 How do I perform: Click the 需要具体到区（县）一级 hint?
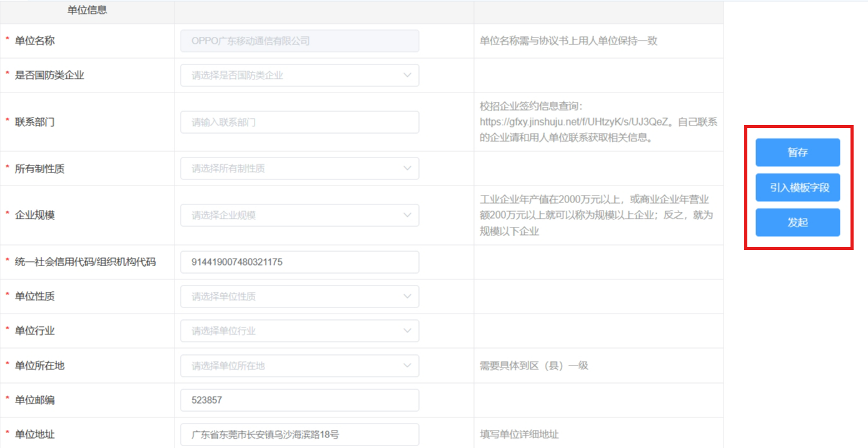pos(533,366)
